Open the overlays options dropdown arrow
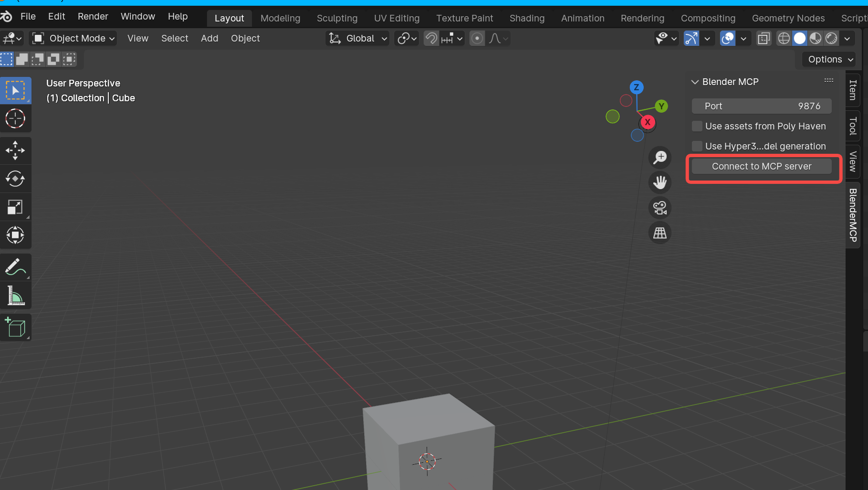This screenshot has width=868, height=490. [743, 38]
